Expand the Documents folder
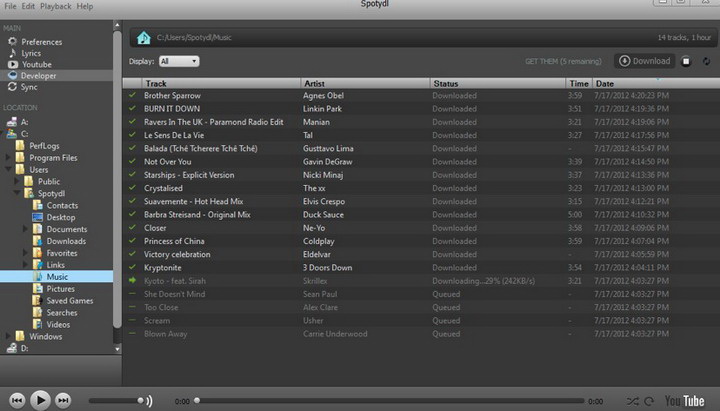This screenshot has width=720, height=411. [x=25, y=229]
